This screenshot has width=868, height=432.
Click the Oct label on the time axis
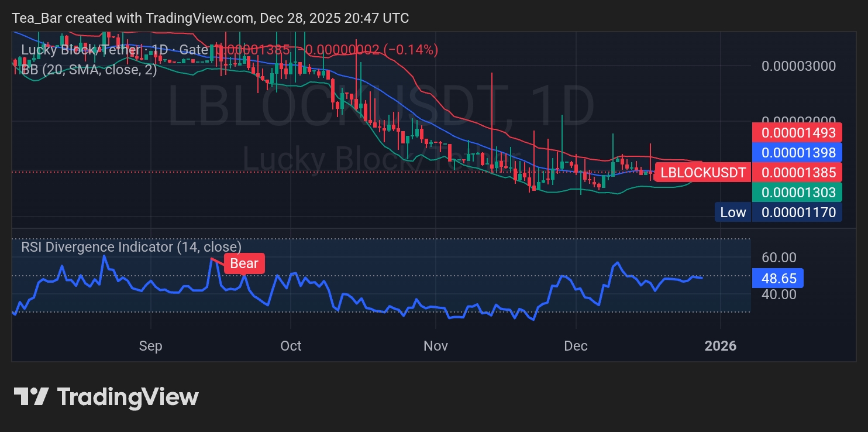pos(291,346)
